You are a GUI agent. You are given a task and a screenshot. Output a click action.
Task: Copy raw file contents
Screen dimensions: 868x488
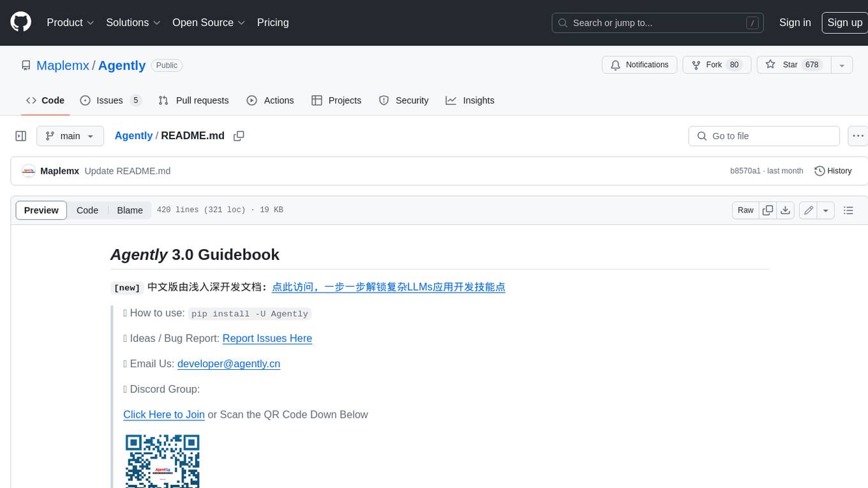coord(768,210)
